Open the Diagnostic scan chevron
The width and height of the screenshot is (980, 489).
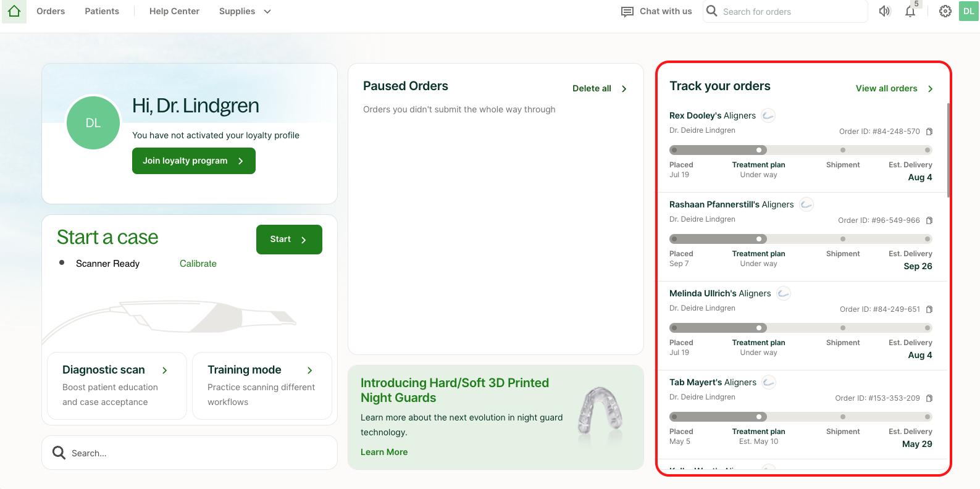tap(165, 370)
